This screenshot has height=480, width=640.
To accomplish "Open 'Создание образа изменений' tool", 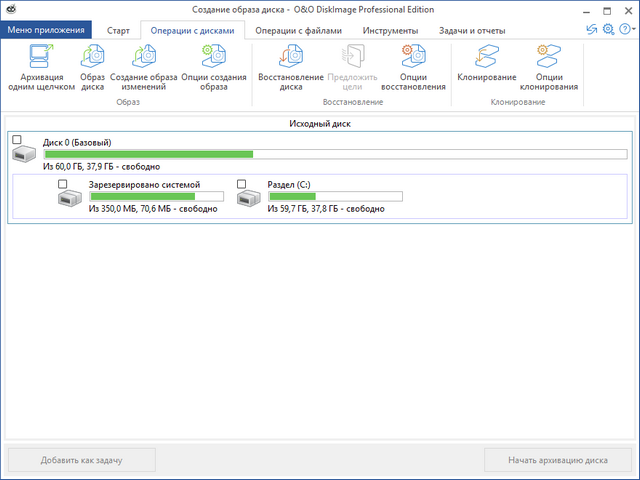I will coord(143,57).
